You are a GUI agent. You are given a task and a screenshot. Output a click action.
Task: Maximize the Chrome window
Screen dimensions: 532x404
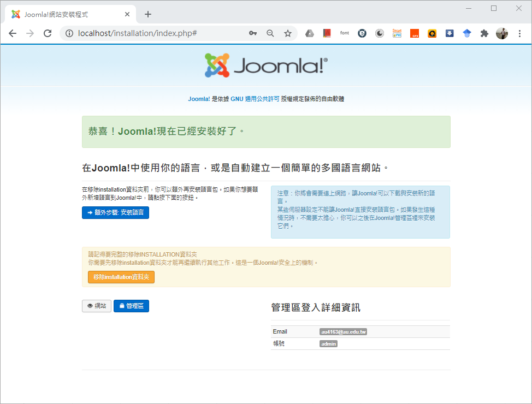click(x=494, y=8)
